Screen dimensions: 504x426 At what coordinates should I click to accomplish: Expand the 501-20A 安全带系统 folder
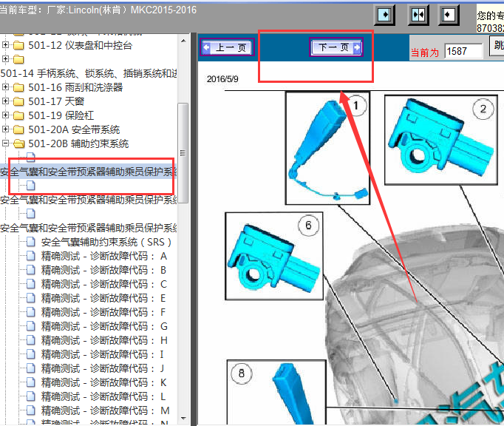[x=5, y=129]
